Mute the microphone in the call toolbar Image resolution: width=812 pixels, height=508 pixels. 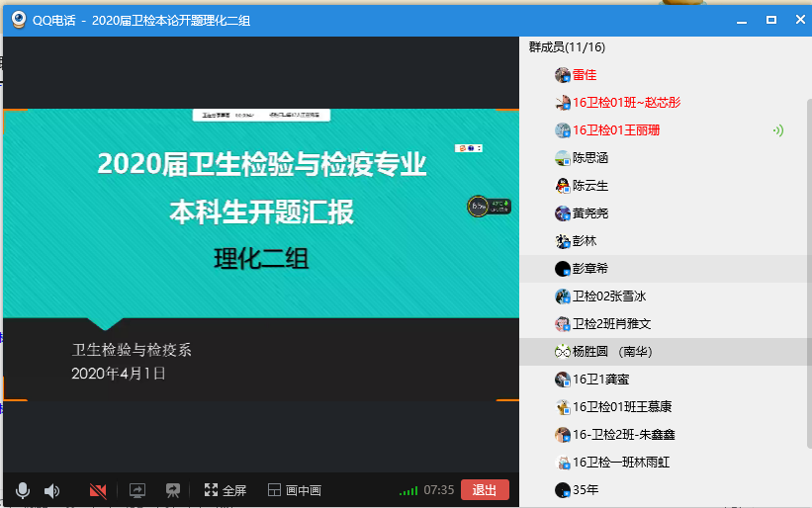click(23, 490)
